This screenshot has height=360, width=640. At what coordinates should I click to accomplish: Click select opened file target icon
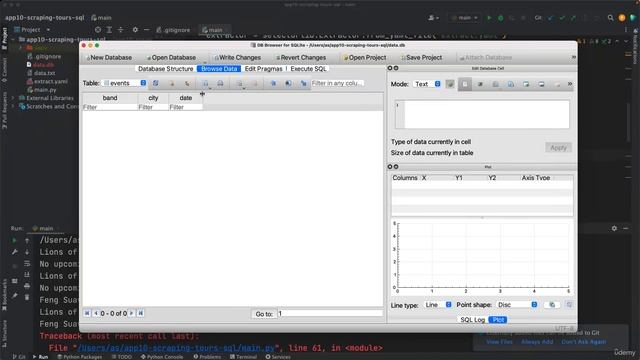click(x=98, y=30)
